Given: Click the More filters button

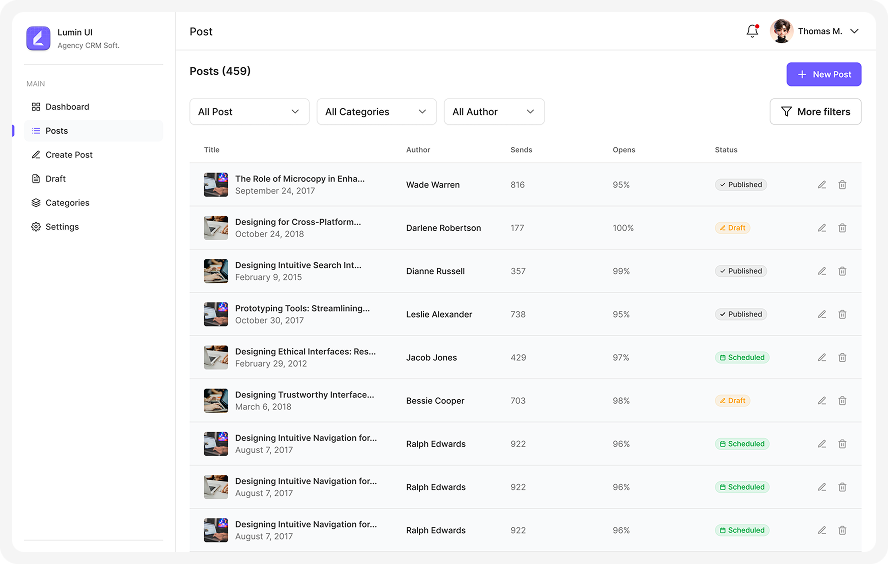Looking at the screenshot, I should pos(815,112).
